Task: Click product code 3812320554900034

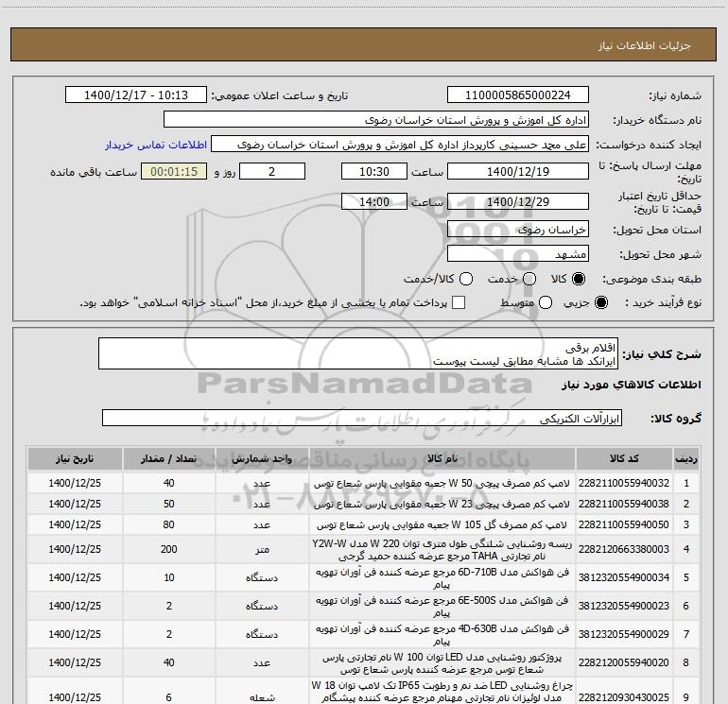Action: [x=624, y=577]
